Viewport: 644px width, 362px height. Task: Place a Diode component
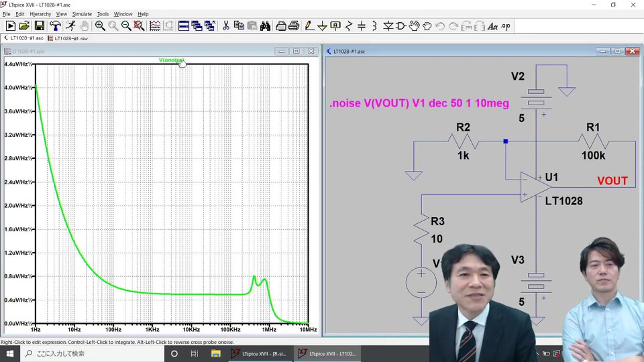coord(388,26)
